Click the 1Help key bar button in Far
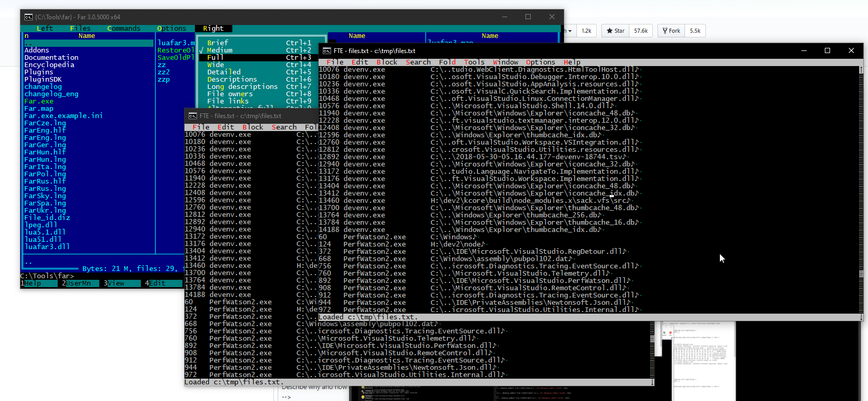The height and width of the screenshot is (401, 868). click(x=38, y=283)
